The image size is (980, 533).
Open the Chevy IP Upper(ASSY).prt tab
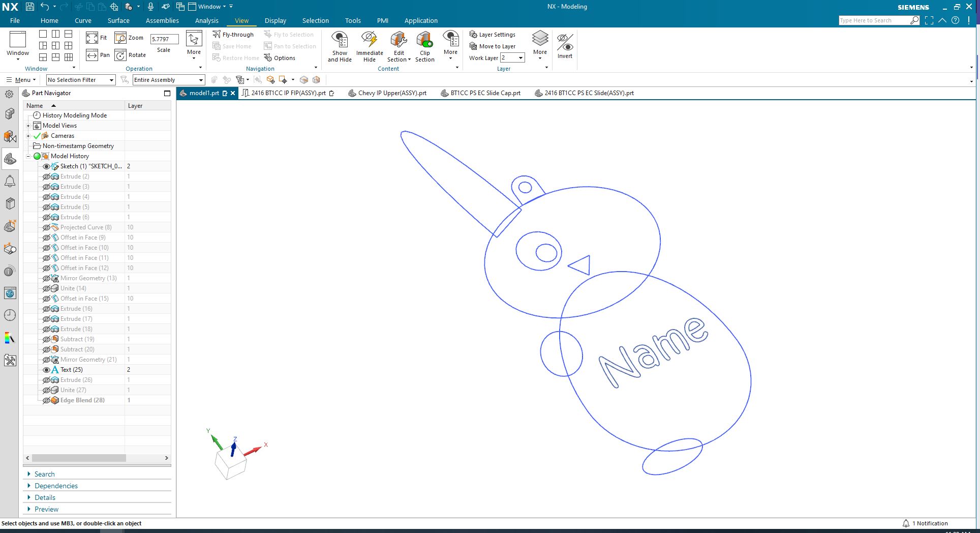392,93
